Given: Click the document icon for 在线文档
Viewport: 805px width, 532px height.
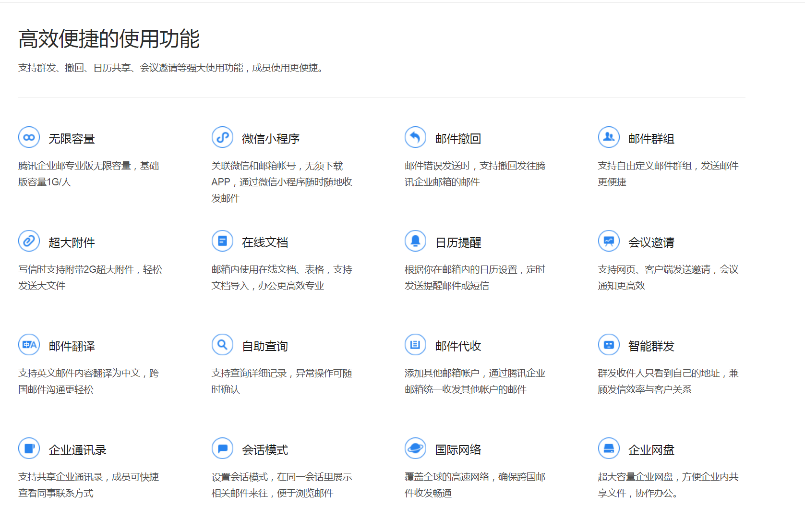Looking at the screenshot, I should tap(222, 241).
